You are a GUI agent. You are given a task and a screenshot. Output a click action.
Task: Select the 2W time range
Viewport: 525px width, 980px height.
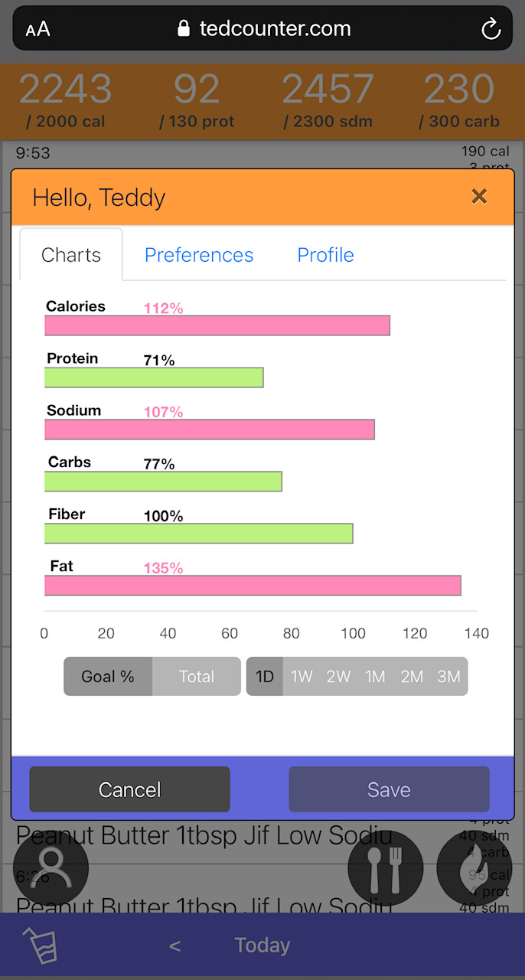click(338, 676)
